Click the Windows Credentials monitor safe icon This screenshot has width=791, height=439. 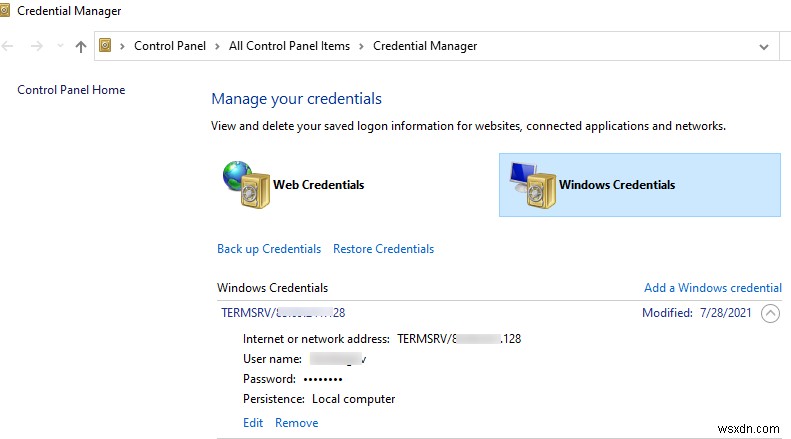(x=533, y=185)
